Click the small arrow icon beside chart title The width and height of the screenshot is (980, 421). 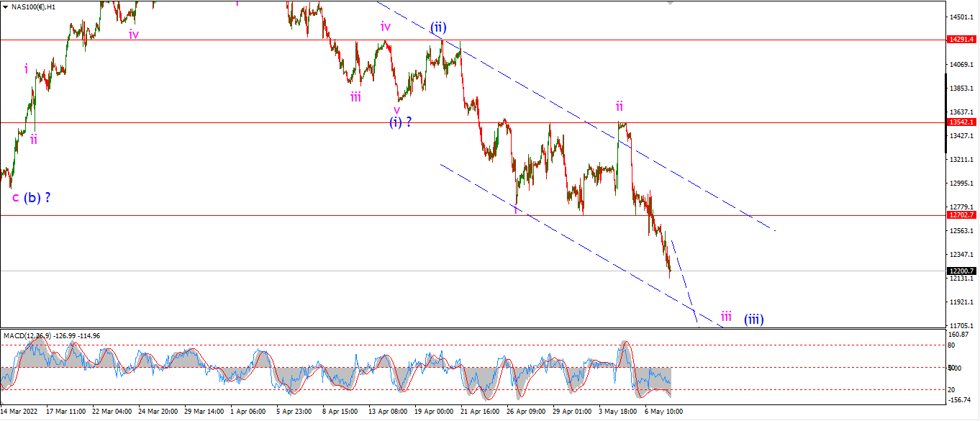6,6
